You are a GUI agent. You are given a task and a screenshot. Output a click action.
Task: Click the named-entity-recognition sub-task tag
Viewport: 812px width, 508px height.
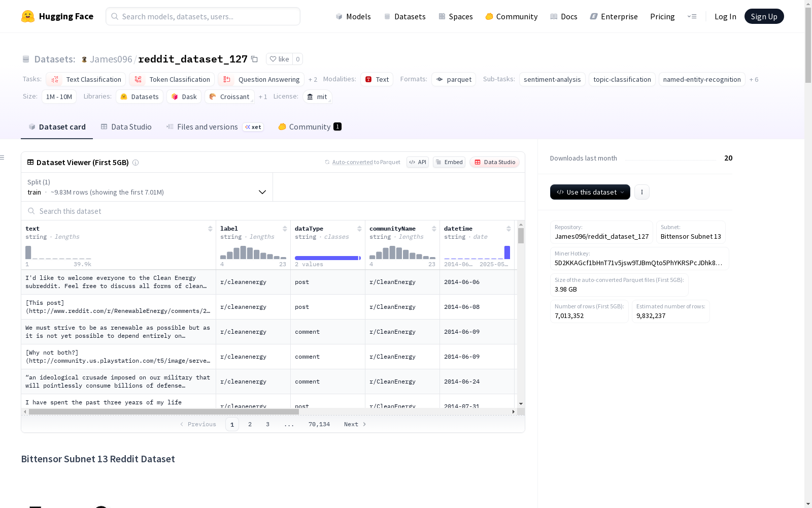click(702, 79)
